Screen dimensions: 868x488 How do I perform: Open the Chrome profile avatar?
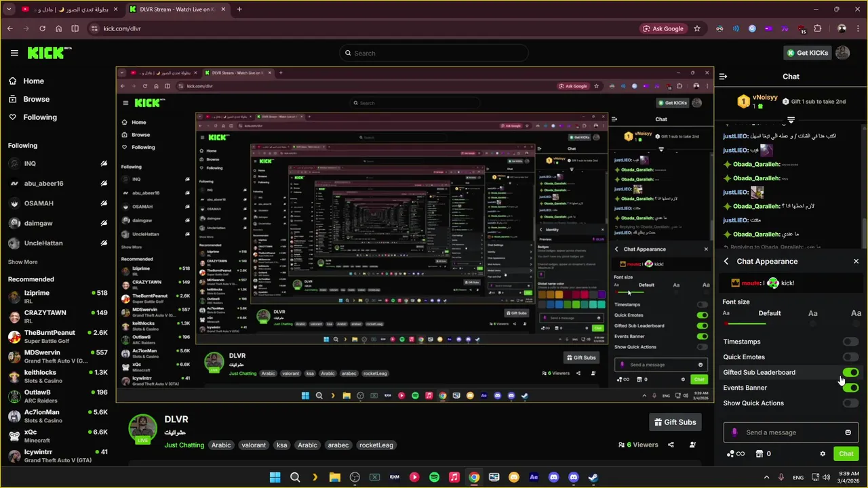pyautogui.click(x=842, y=28)
